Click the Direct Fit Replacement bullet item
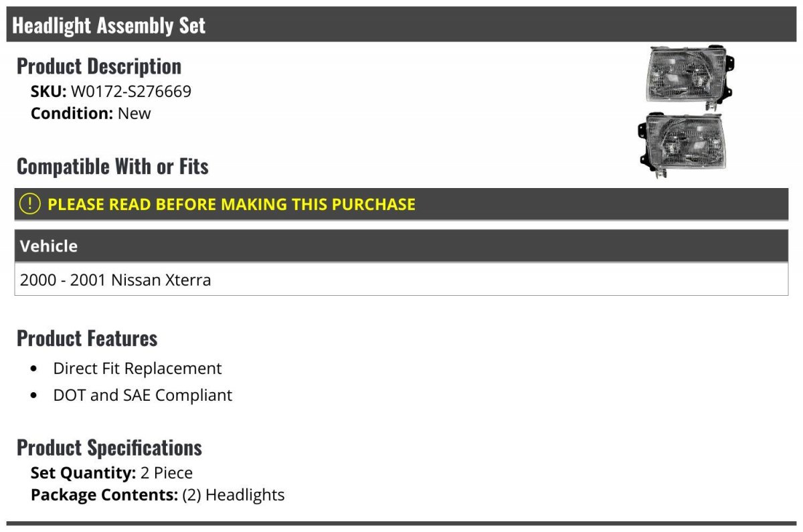This screenshot has width=803, height=532. [137, 368]
